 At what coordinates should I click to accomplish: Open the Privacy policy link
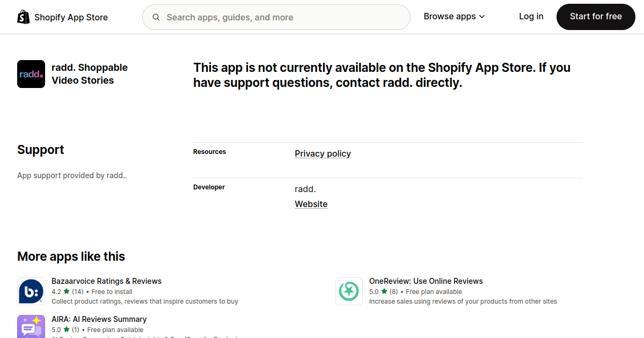coord(323,153)
